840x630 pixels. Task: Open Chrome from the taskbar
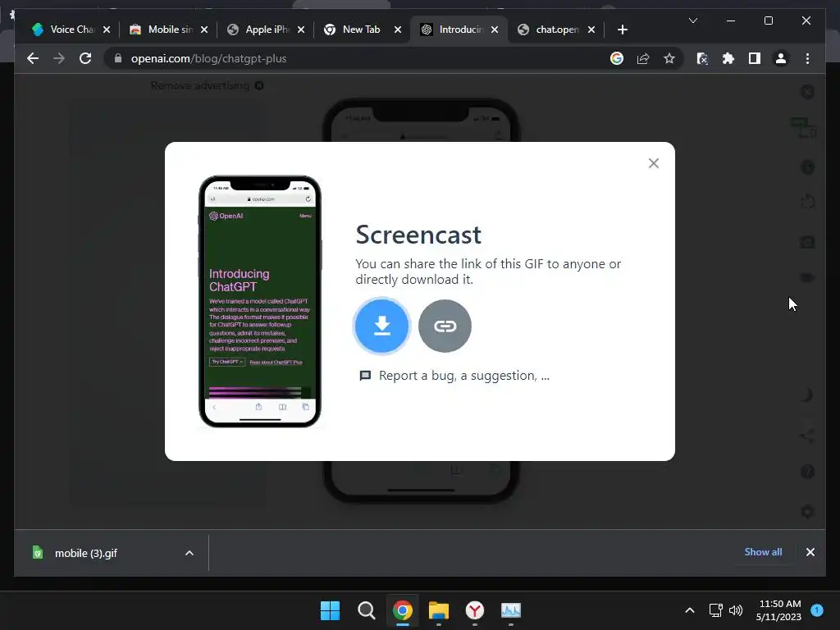point(402,610)
